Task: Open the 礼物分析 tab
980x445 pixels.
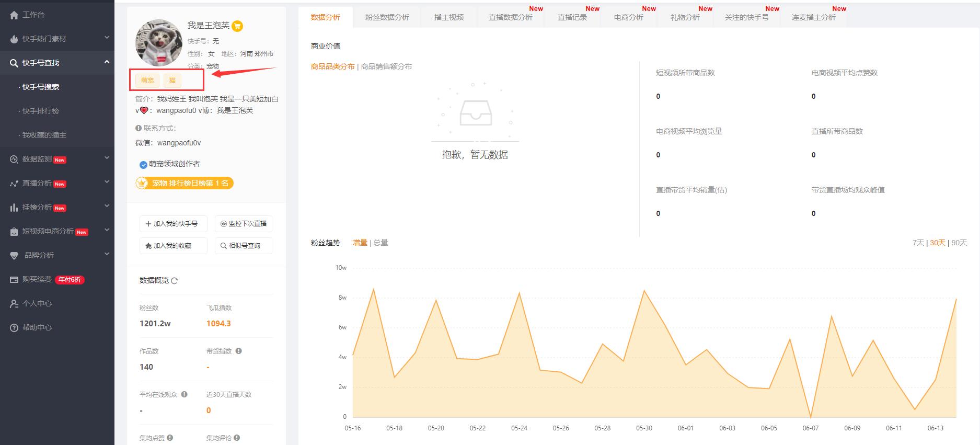Action: tap(685, 17)
